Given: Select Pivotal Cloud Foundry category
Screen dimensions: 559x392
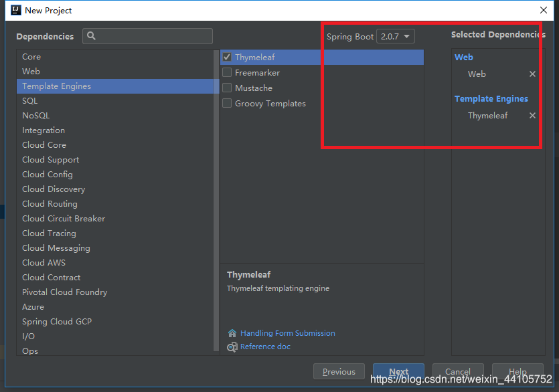Looking at the screenshot, I should (x=115, y=292).
